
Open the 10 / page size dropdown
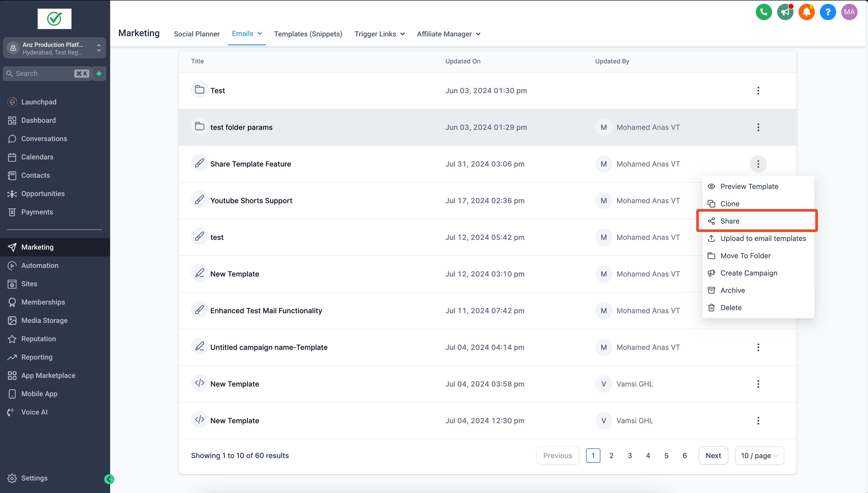(759, 455)
